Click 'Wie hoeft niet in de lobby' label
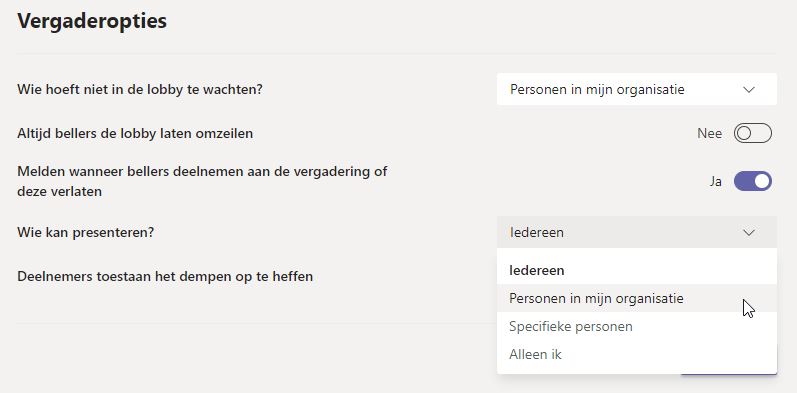This screenshot has width=797, height=393. pos(140,89)
